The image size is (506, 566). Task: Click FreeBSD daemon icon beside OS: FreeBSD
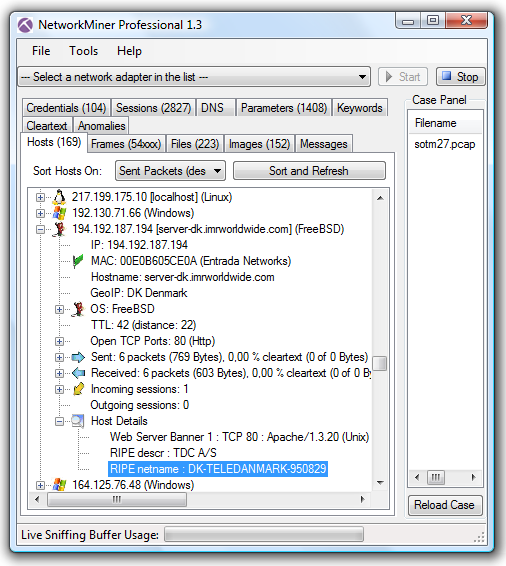coord(78,309)
